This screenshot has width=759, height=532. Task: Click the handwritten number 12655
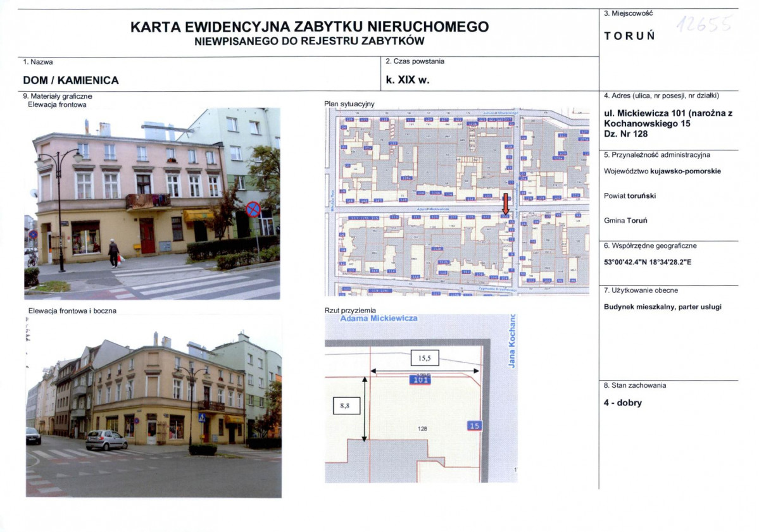pyautogui.click(x=704, y=23)
